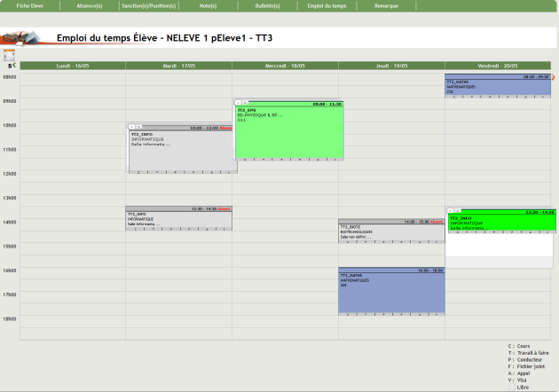Select the Remarque tab
Viewport: 559px width, 392px height.
click(x=387, y=5)
